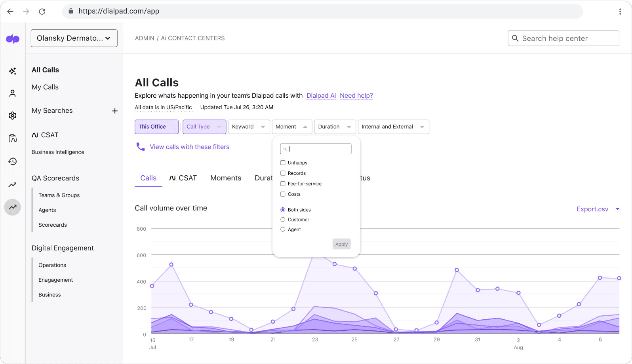Open the Keyword filter dropdown
632x364 pixels.
click(x=249, y=127)
